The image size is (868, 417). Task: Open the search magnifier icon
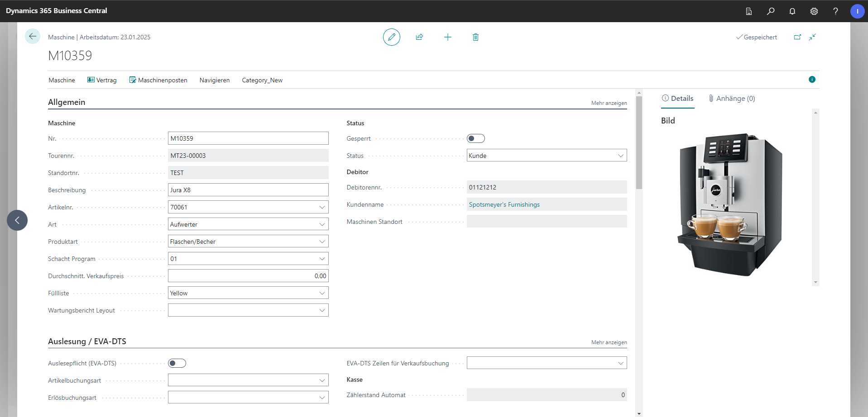(770, 11)
